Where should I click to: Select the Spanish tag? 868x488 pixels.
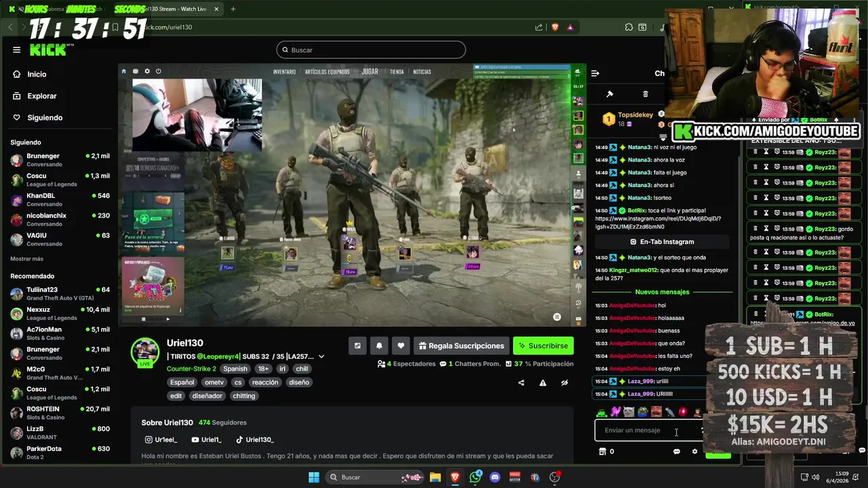point(235,369)
